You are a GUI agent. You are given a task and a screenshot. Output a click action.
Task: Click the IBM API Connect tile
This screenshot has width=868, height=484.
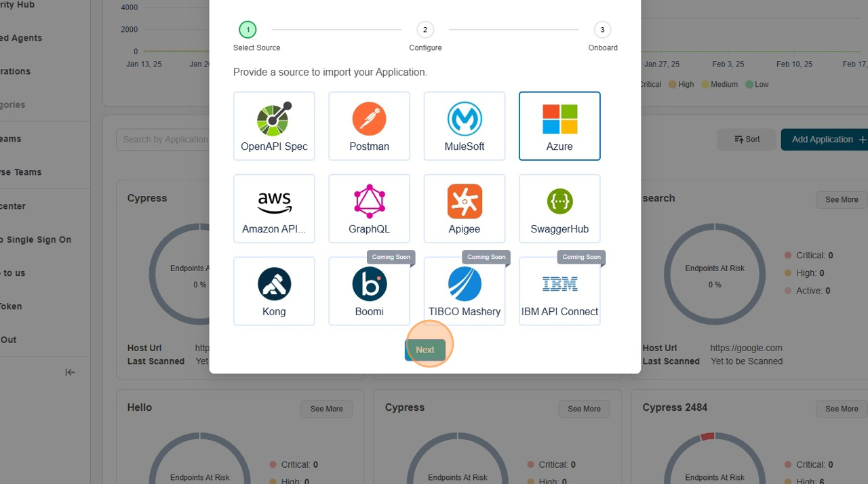pyautogui.click(x=559, y=291)
